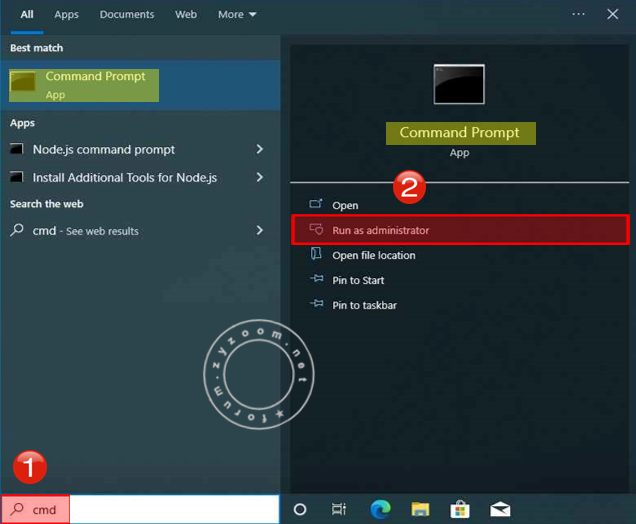Open Node.js command prompt result

pyautogui.click(x=104, y=150)
